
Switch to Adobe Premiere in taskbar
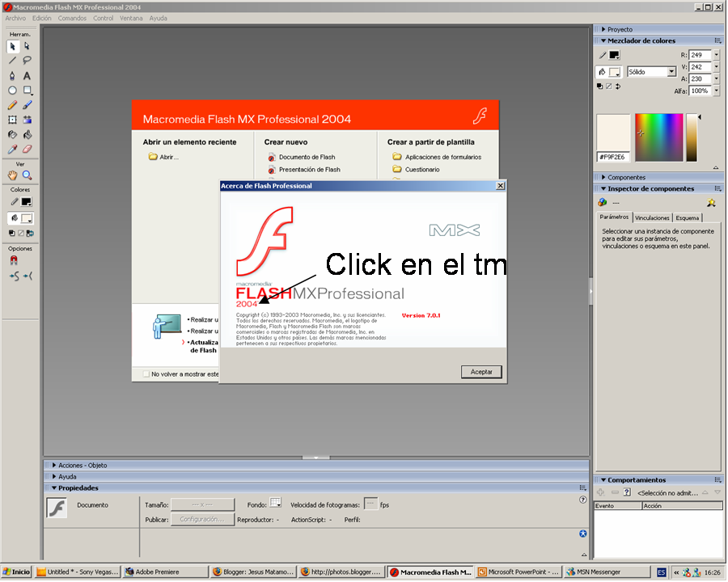(x=166, y=573)
